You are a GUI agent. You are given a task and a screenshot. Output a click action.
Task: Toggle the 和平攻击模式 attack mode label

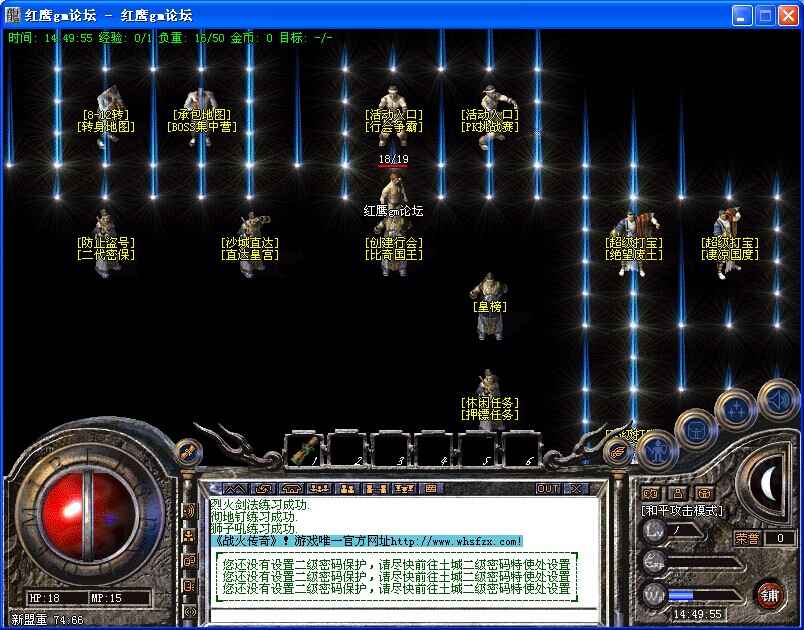pyautogui.click(x=682, y=511)
